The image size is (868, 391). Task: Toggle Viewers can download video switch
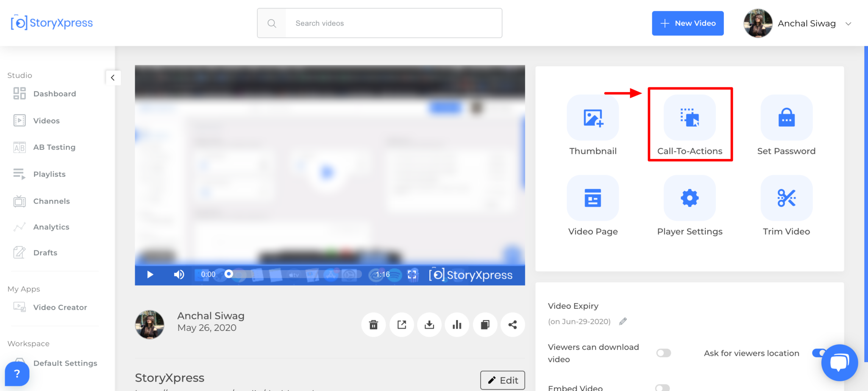664,353
